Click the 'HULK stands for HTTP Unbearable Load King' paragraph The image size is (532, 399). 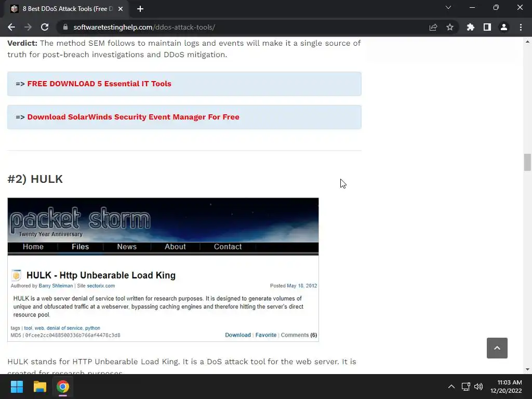pyautogui.click(x=182, y=366)
